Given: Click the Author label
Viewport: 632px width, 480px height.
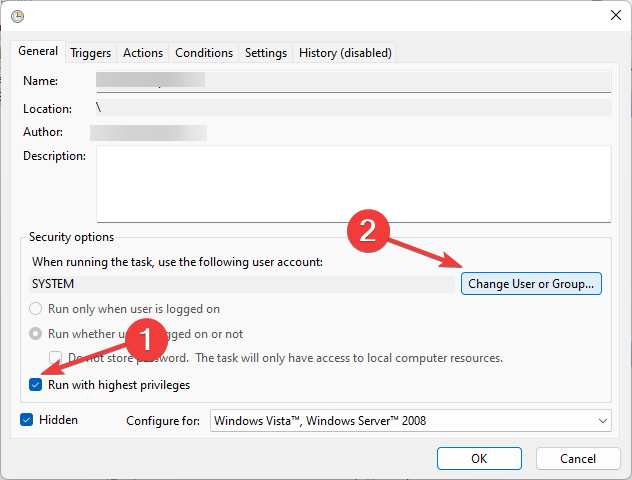Looking at the screenshot, I should (x=43, y=132).
